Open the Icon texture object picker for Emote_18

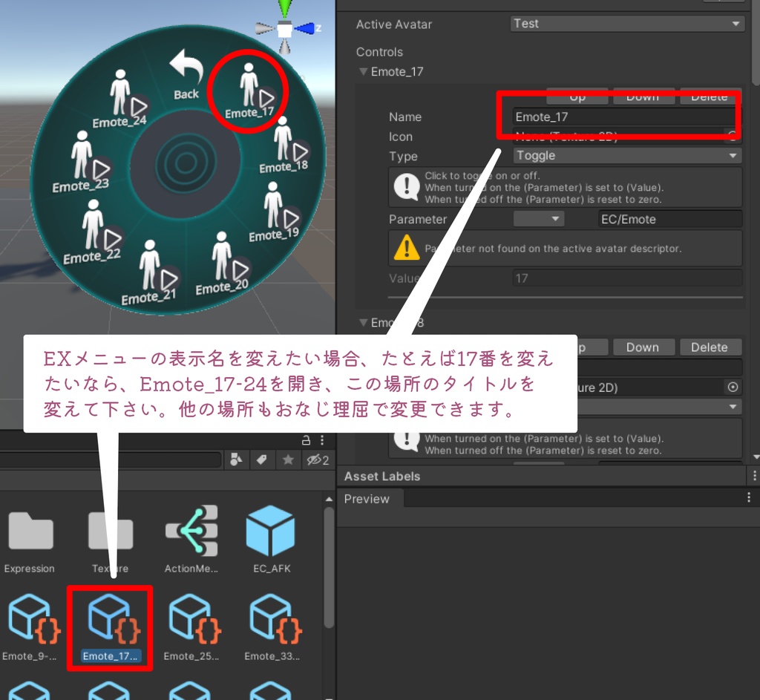coord(733,387)
